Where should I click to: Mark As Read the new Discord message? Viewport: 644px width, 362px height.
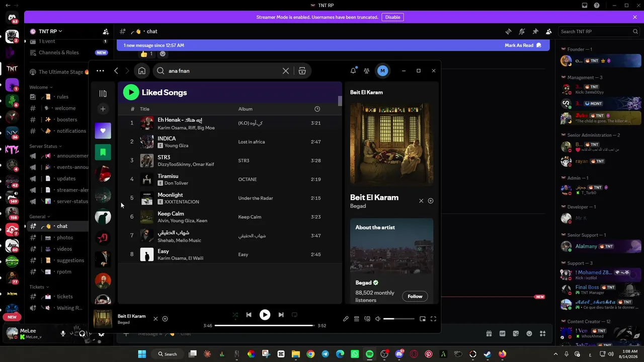click(x=523, y=45)
